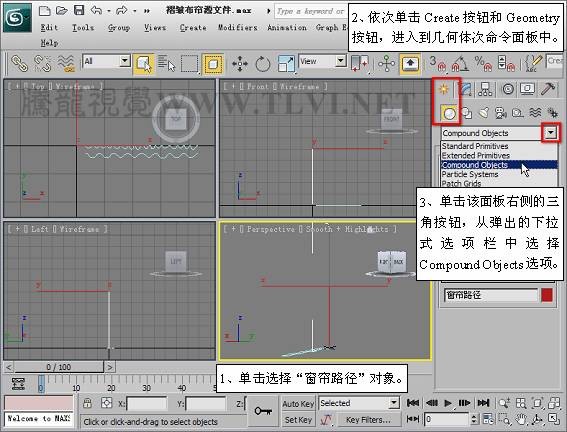Expand the Compound Objects category dropdown arrow

pos(550,133)
